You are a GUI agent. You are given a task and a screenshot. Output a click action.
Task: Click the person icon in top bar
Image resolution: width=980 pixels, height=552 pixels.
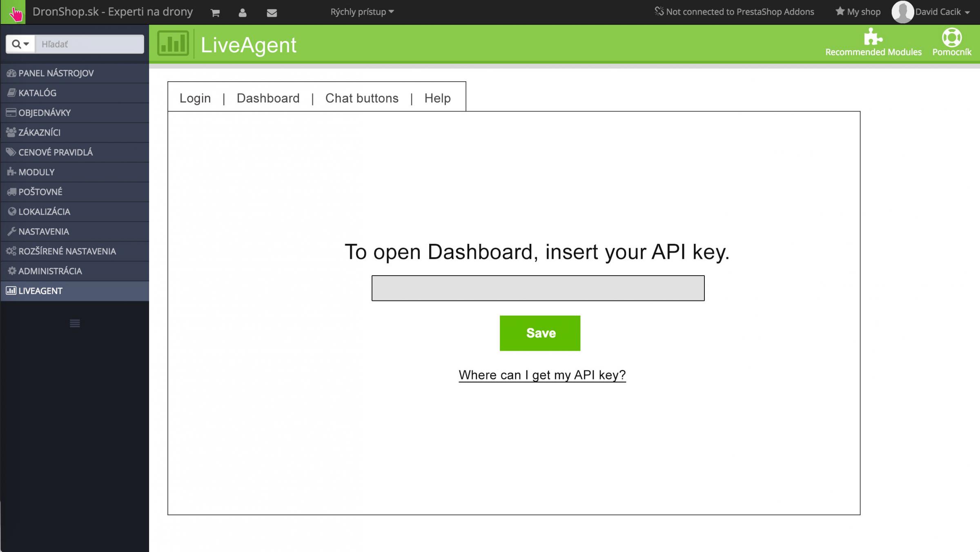tap(243, 13)
